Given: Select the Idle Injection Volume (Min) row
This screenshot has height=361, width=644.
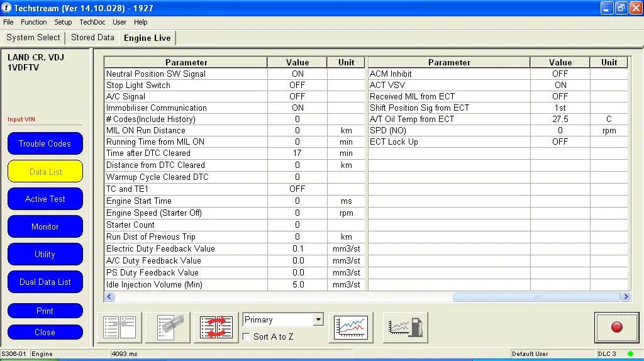Looking at the screenshot, I should 235,285.
